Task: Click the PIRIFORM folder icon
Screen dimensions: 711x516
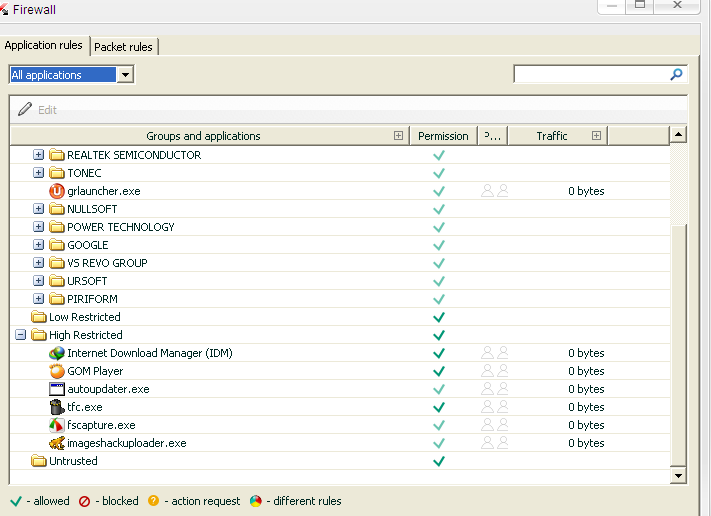Action: 57,299
